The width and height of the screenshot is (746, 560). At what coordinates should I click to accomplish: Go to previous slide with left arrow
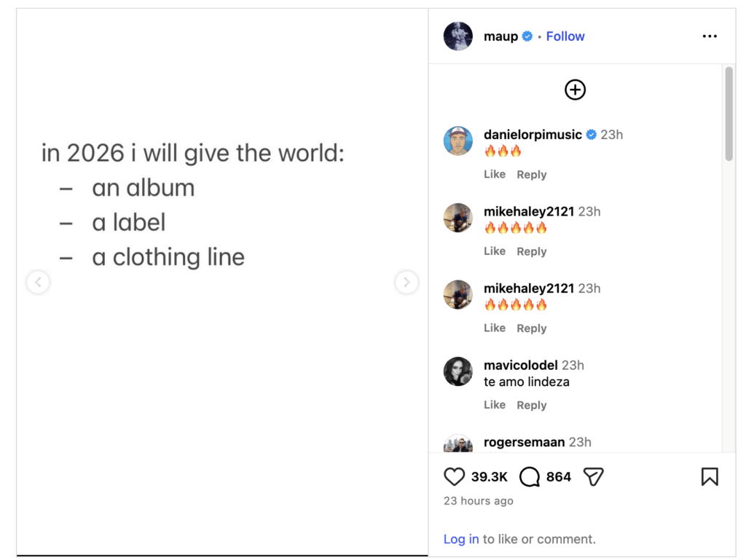click(x=38, y=282)
